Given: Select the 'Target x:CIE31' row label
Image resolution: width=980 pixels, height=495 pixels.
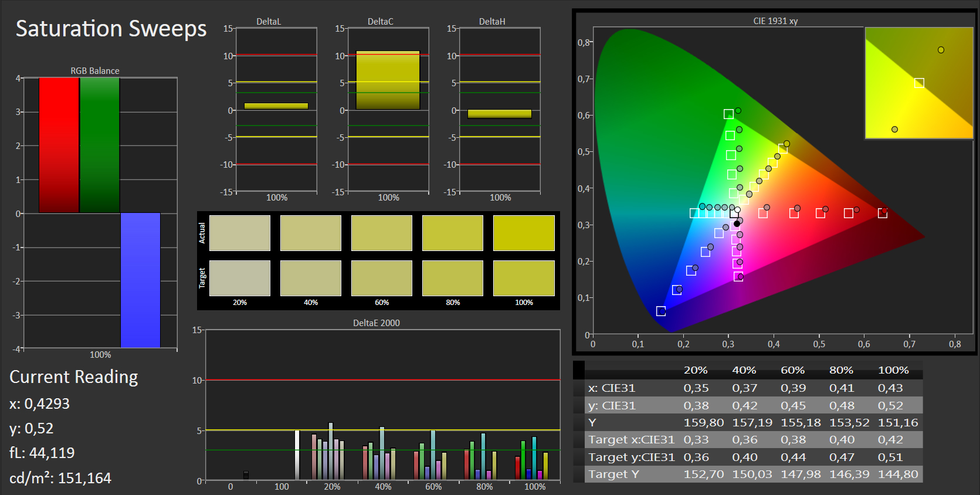Looking at the screenshot, I should coord(632,439).
